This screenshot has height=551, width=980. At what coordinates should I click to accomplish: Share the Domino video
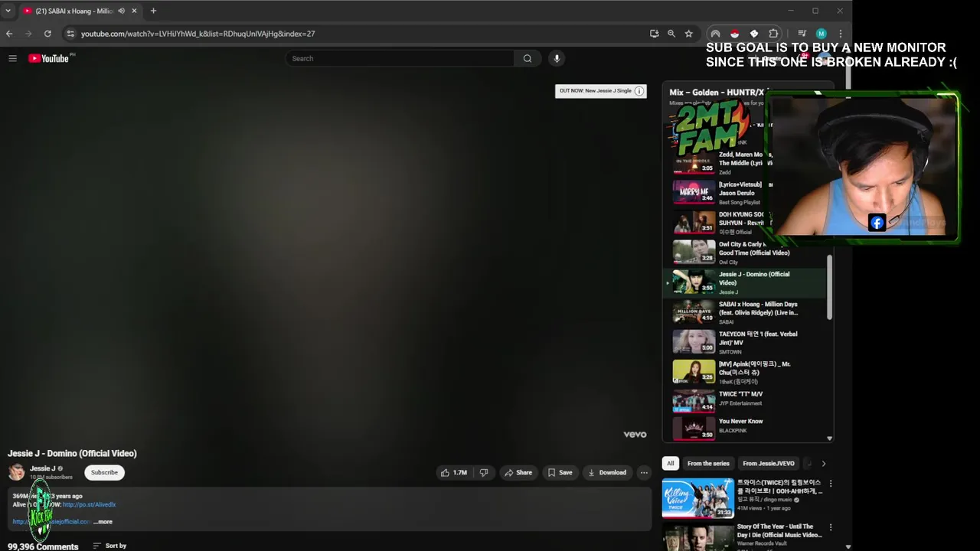point(518,473)
